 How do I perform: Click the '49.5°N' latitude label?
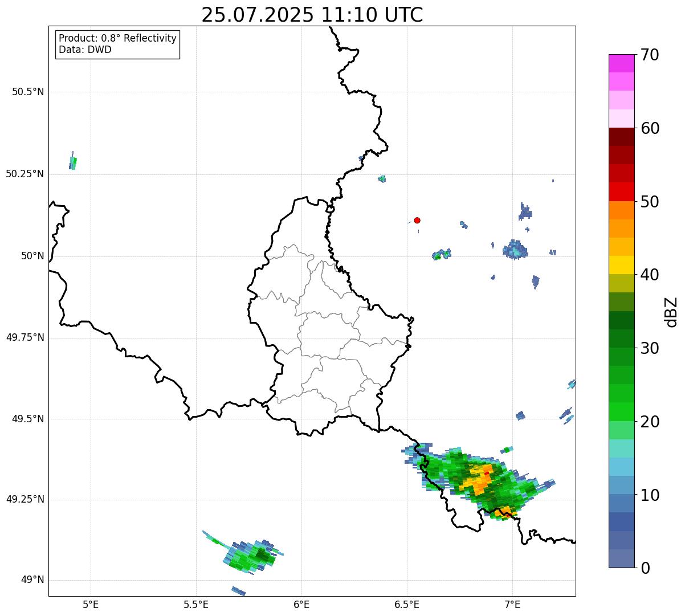28,419
